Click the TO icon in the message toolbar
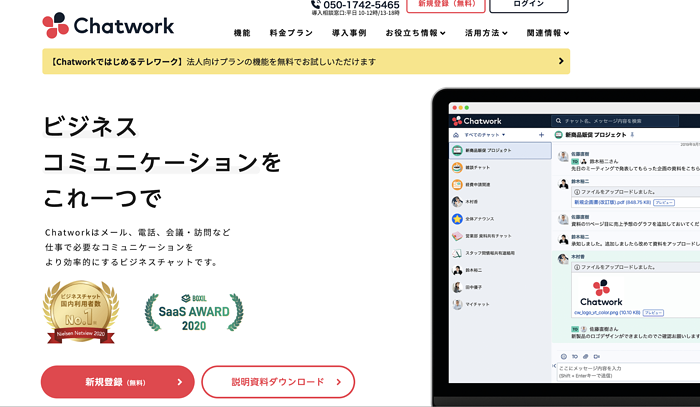 coord(574,356)
